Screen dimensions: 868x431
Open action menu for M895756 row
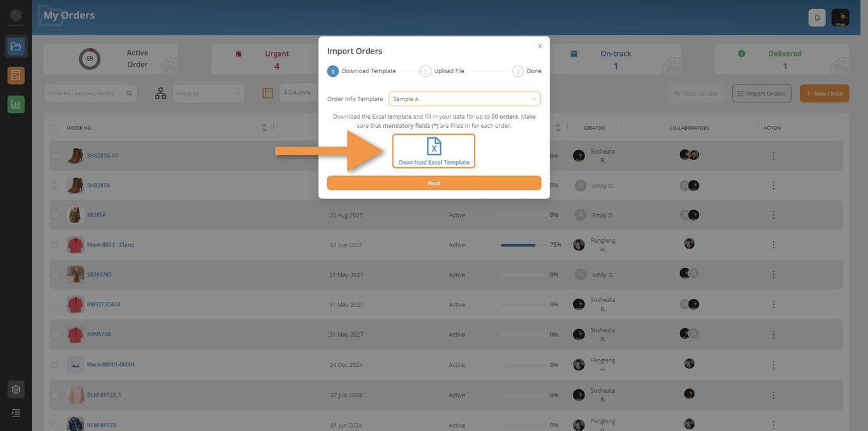pos(773,334)
